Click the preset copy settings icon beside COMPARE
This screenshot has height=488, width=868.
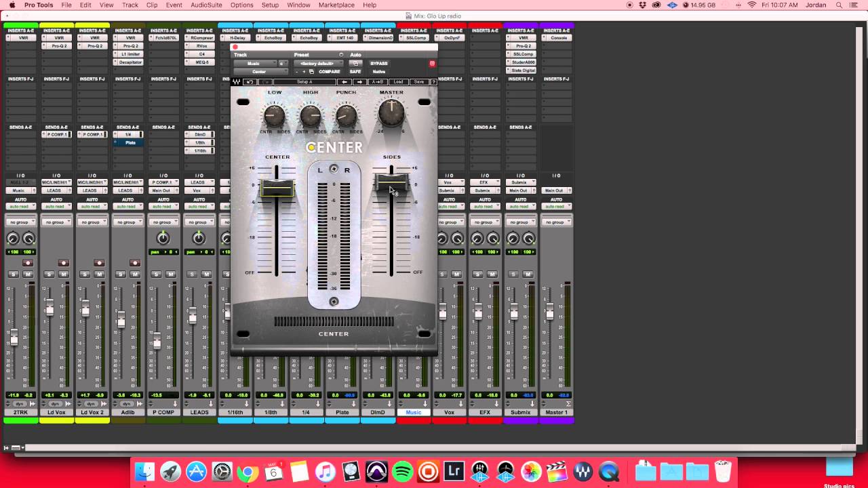(x=311, y=72)
